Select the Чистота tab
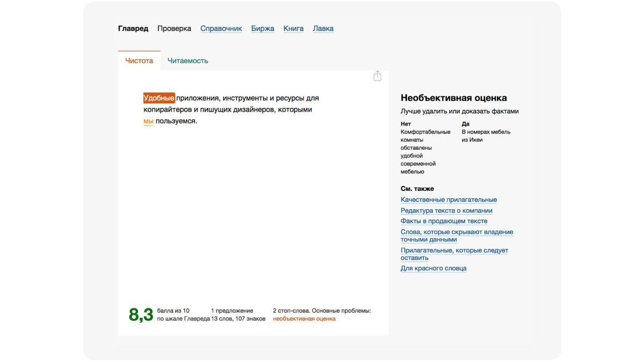The width and height of the screenshot is (644, 362). tap(138, 60)
